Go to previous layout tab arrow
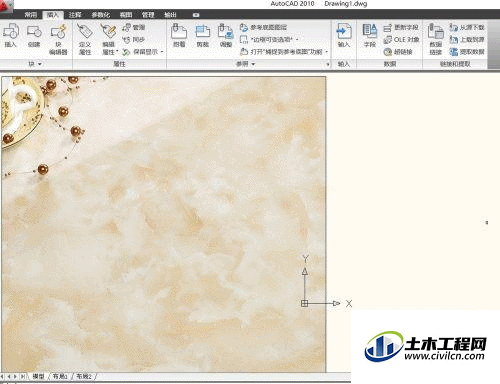500x384 pixels. coord(9,376)
